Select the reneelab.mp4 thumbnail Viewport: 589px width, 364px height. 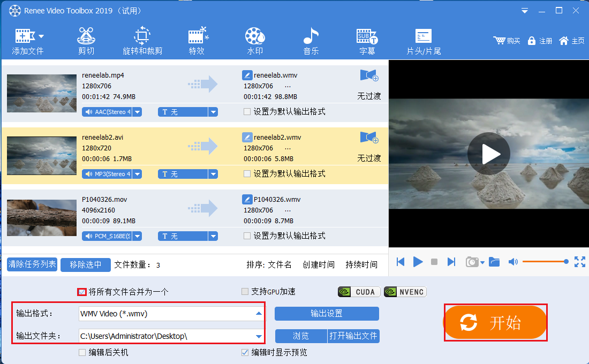click(42, 94)
